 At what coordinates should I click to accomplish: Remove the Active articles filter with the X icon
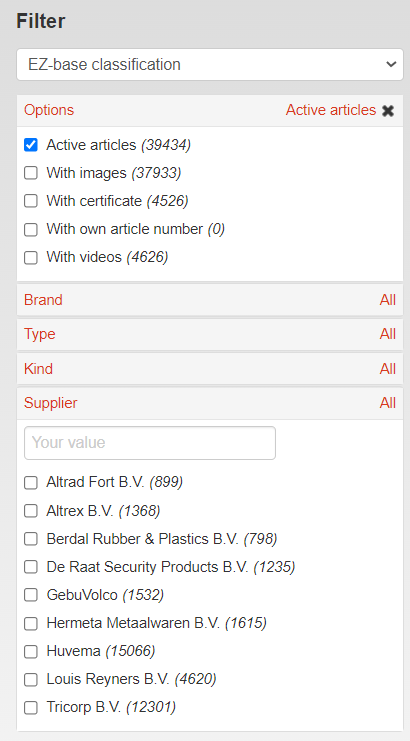pyautogui.click(x=388, y=111)
